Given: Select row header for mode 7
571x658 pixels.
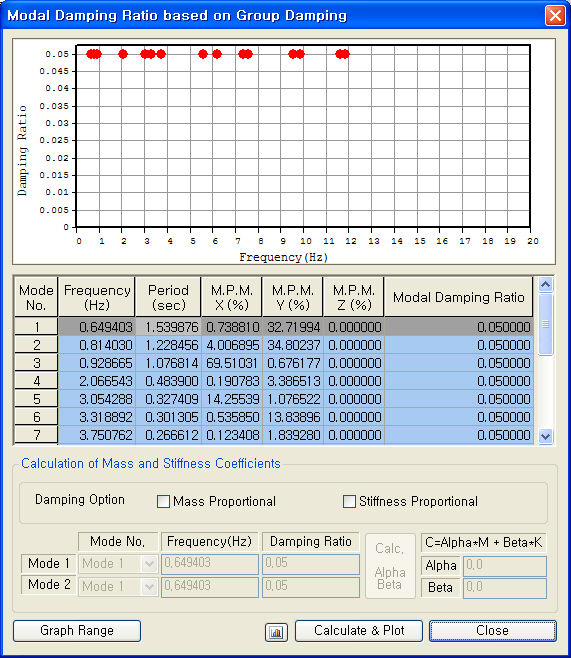Looking at the screenshot, I should [36, 435].
